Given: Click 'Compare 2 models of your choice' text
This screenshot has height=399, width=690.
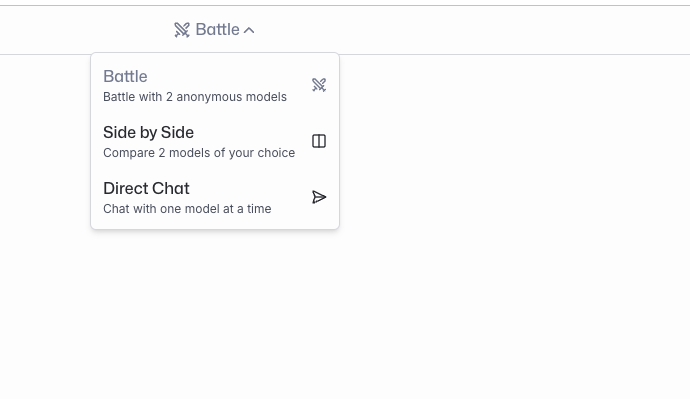Looking at the screenshot, I should pyautogui.click(x=199, y=153).
